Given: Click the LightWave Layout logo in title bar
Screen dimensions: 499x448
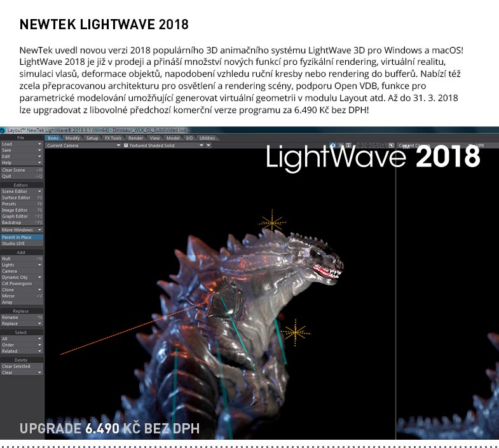Looking at the screenshot, I should coord(3,130).
